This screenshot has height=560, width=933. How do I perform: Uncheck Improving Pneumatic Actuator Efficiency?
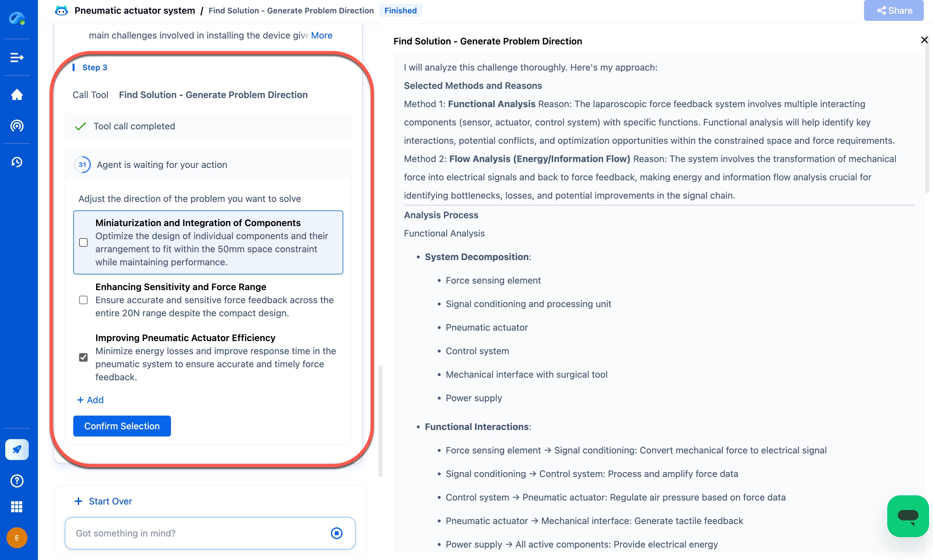click(x=83, y=357)
